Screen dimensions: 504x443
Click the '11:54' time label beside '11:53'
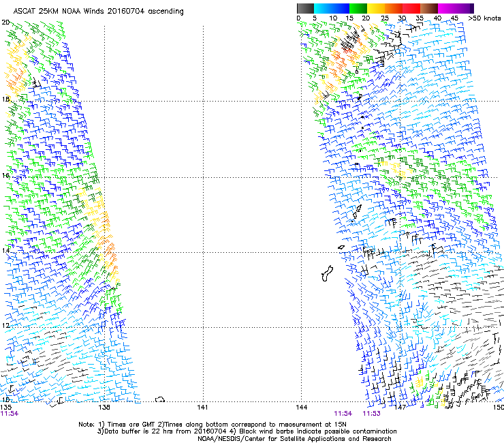tap(343, 414)
